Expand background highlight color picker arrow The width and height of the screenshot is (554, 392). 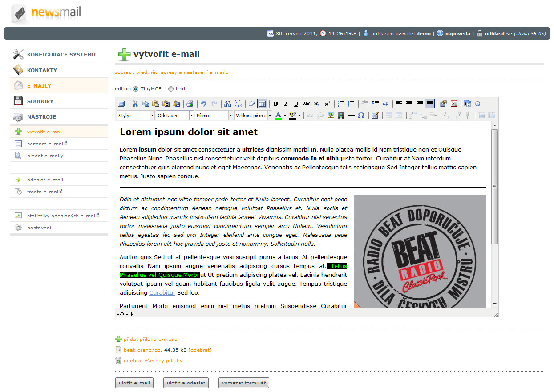(299, 116)
